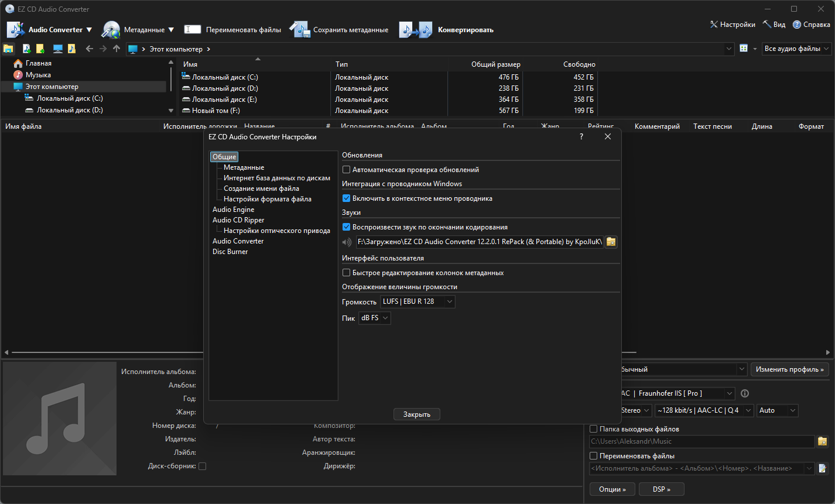The width and height of the screenshot is (835, 504).
Task: Select Audio Converter in settings tree
Action: [x=238, y=241]
